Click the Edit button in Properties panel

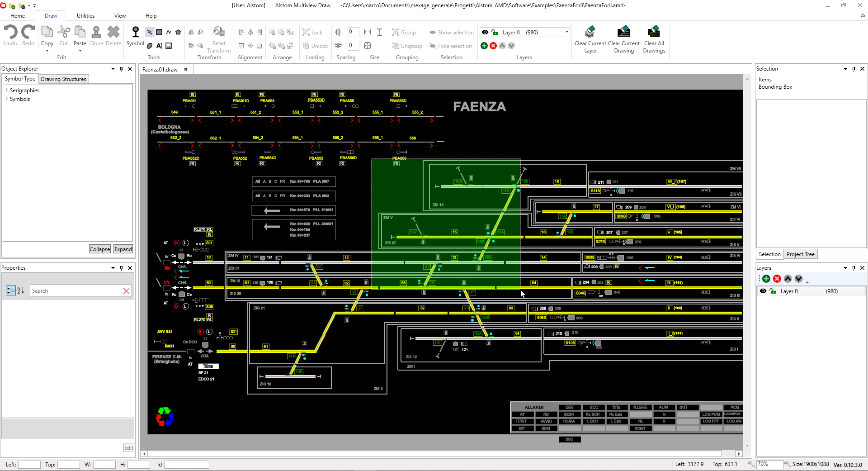point(129,448)
